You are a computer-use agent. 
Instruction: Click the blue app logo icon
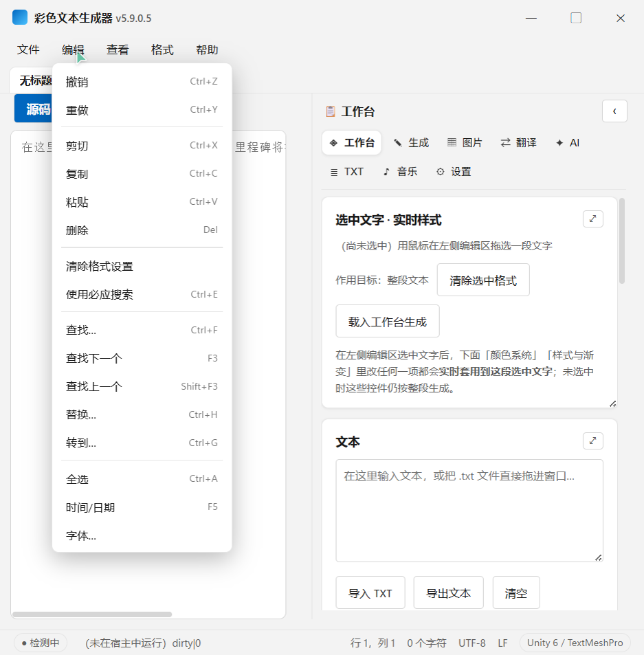pyautogui.click(x=20, y=18)
